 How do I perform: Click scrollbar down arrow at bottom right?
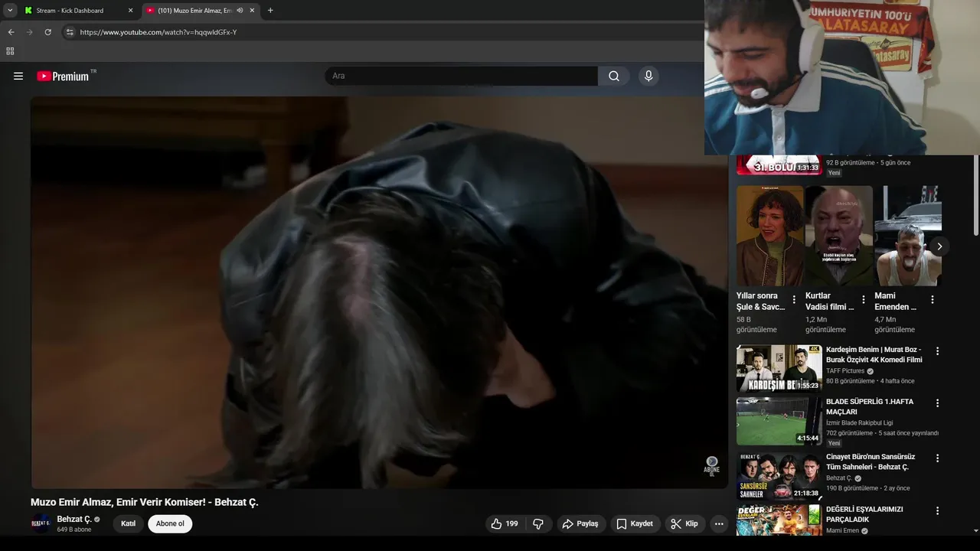click(975, 531)
